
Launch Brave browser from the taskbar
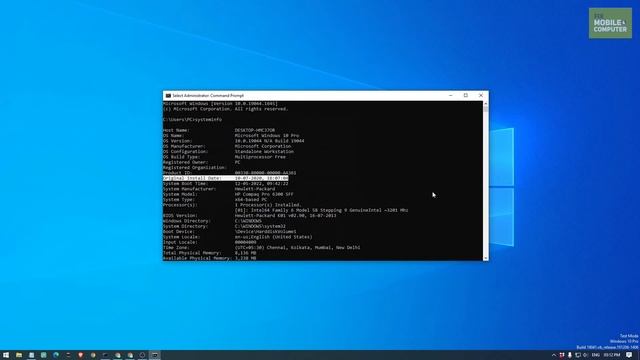pyautogui.click(x=80, y=355)
